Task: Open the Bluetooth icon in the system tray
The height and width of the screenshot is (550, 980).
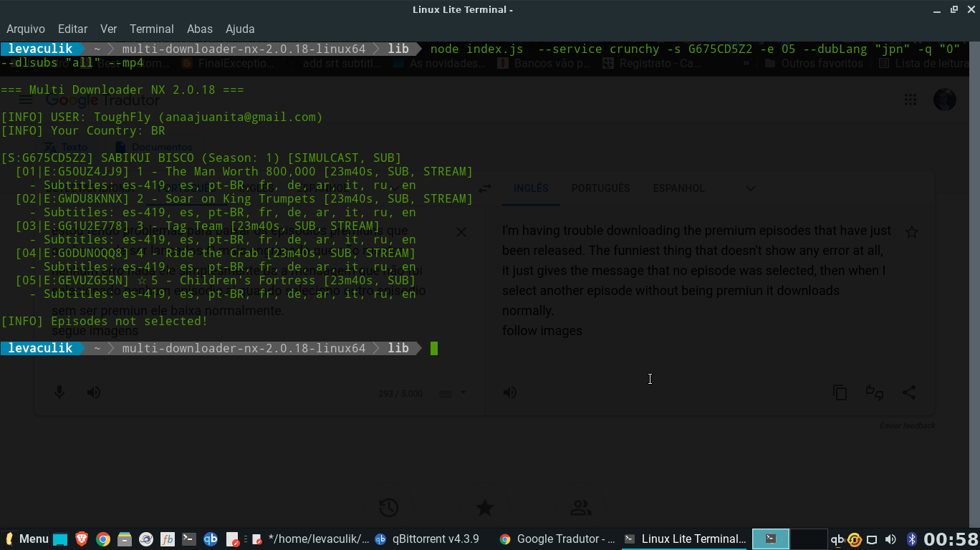Action: [911, 539]
